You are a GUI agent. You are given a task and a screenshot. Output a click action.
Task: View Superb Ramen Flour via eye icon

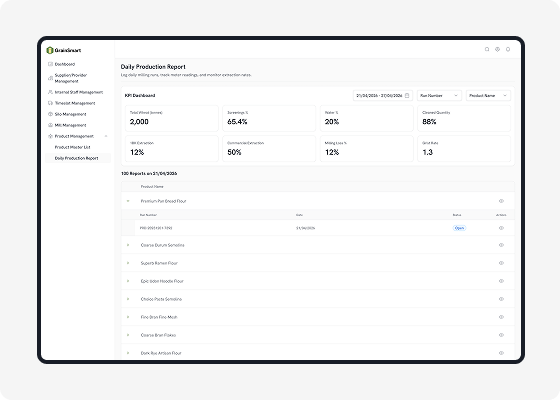coord(501,263)
